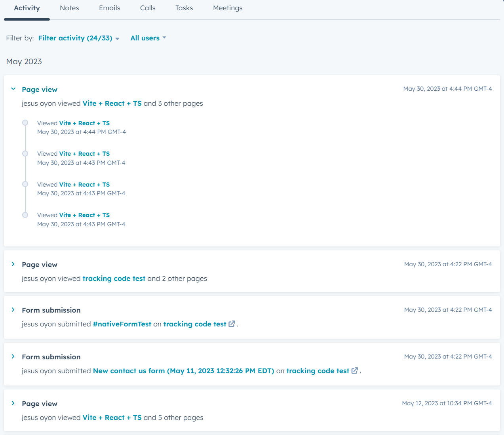504x435 pixels.
Task: Collapse the expanded May 30 4:44 PM Page view
Action: [13, 89]
